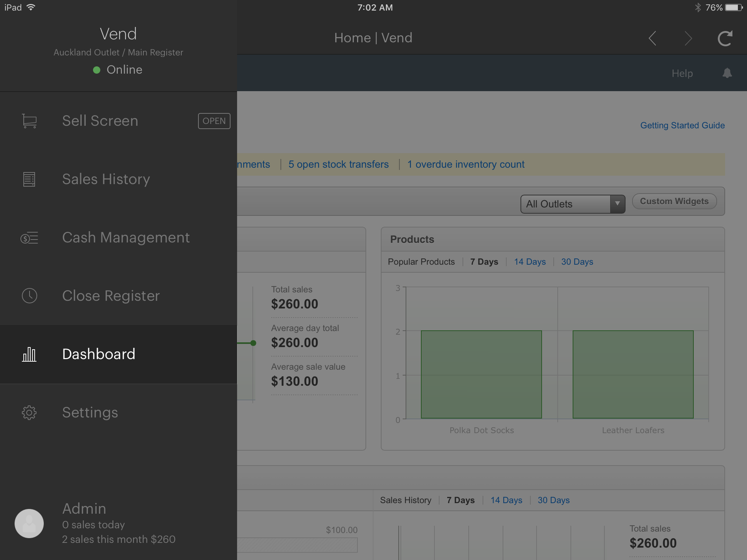747x560 pixels.
Task: Reload the page with refresh icon
Action: point(725,38)
